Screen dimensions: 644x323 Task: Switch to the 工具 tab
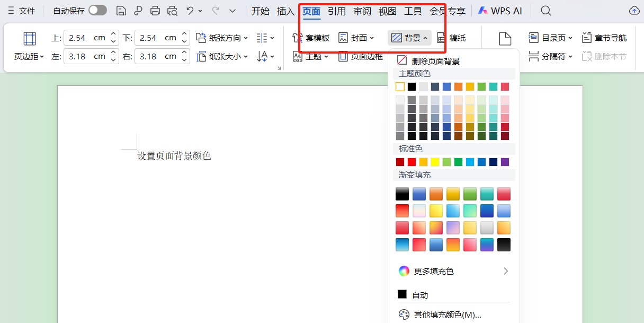[413, 11]
